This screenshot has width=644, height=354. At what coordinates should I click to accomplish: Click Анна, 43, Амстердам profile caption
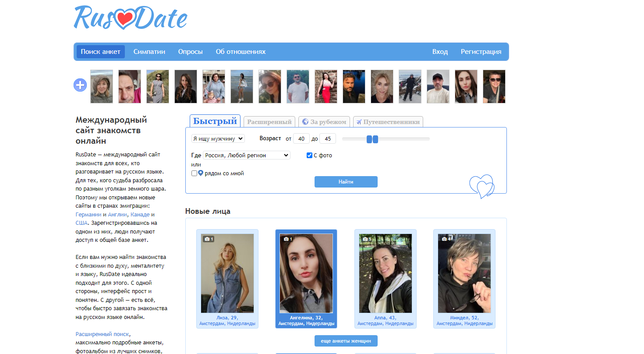[x=386, y=321]
